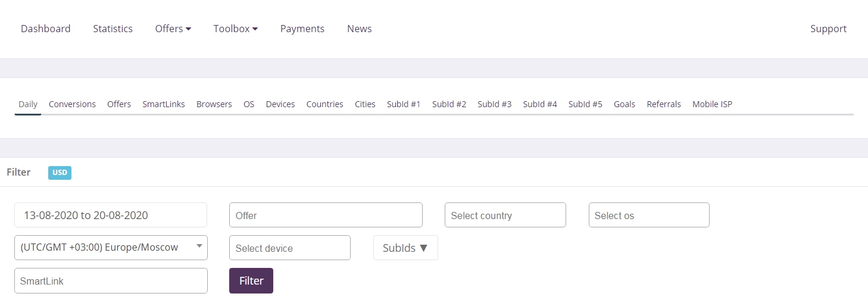Expand the SubIds filter options
Screen dimensions: 868x306
(x=405, y=248)
